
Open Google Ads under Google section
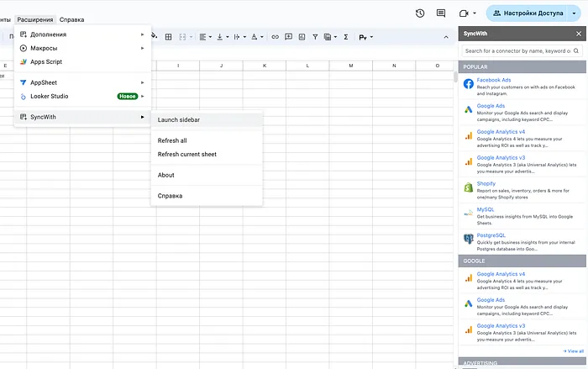(x=491, y=300)
